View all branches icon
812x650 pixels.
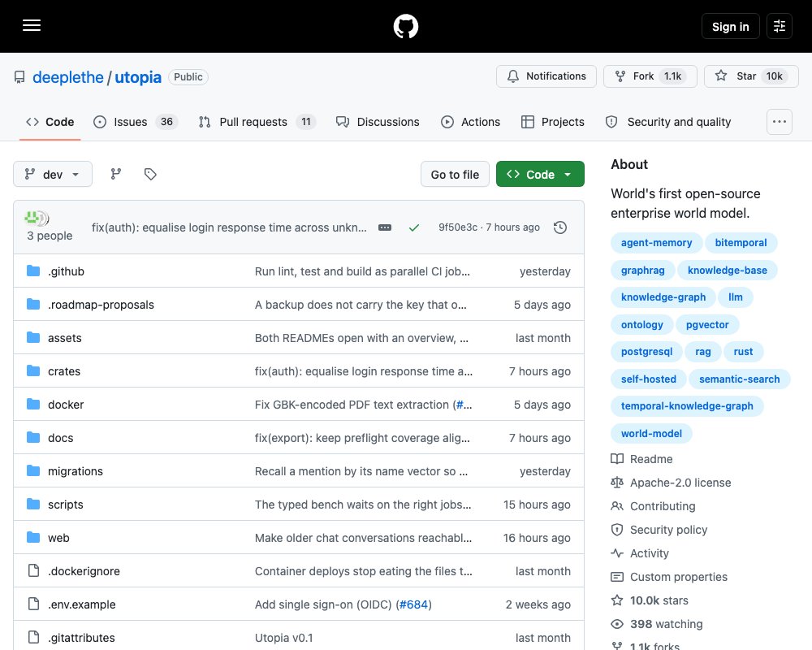click(x=116, y=174)
